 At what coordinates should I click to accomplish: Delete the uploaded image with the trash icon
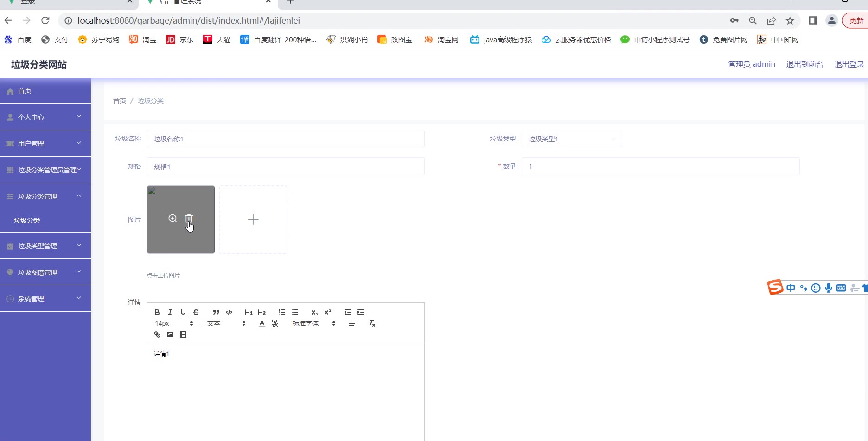pos(189,218)
